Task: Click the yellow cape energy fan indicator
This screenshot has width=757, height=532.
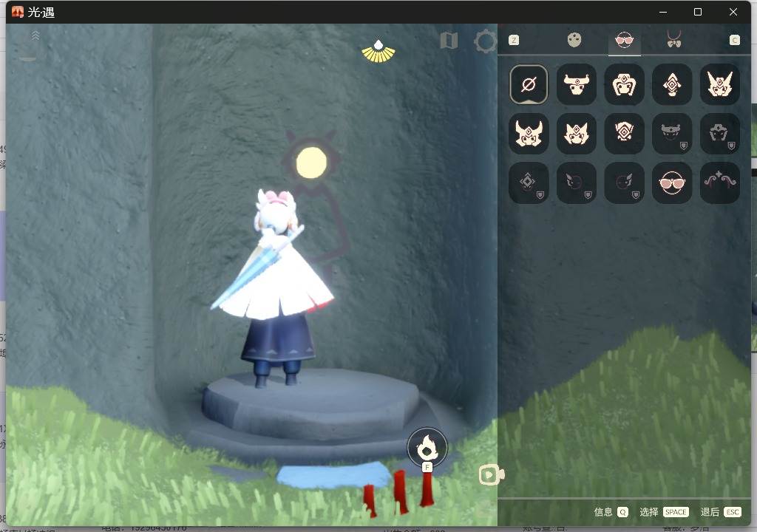Action: (378, 52)
